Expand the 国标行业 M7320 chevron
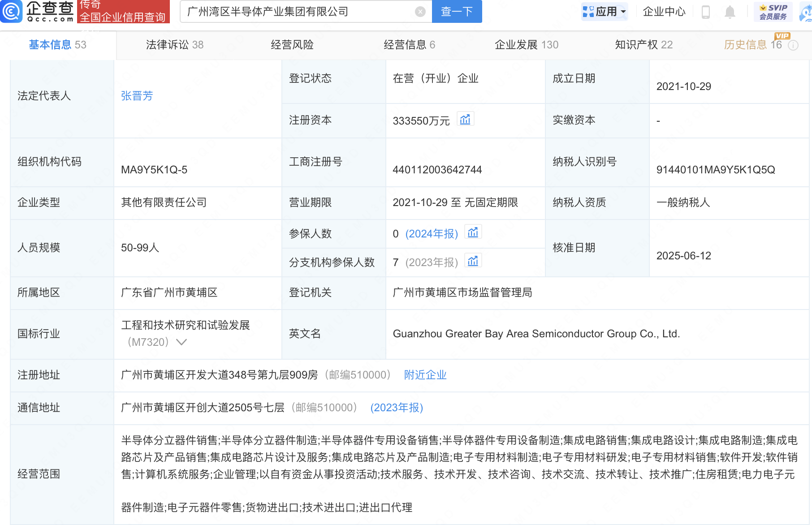The image size is (812, 525). click(x=181, y=342)
